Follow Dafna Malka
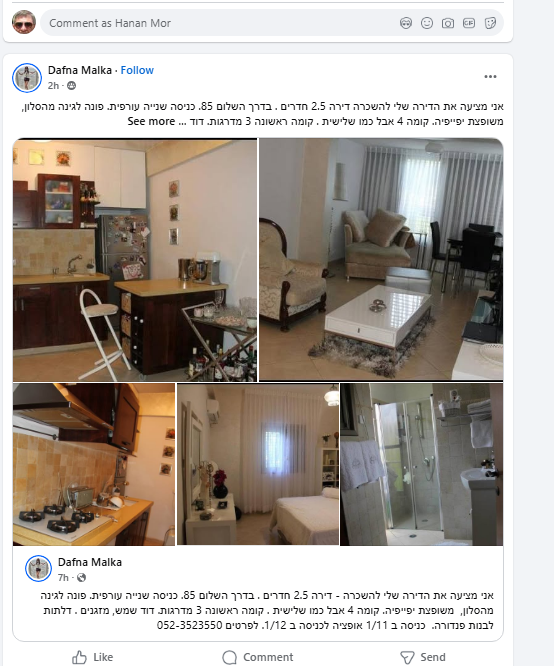Screen dimensions: 554x666 coord(137,70)
